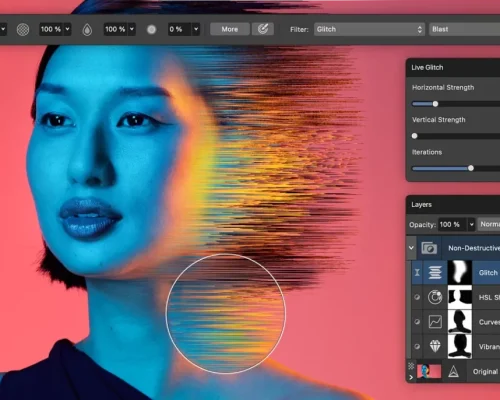Click the brush-settings icon beside More
This screenshot has height=400, width=500.
[263, 29]
